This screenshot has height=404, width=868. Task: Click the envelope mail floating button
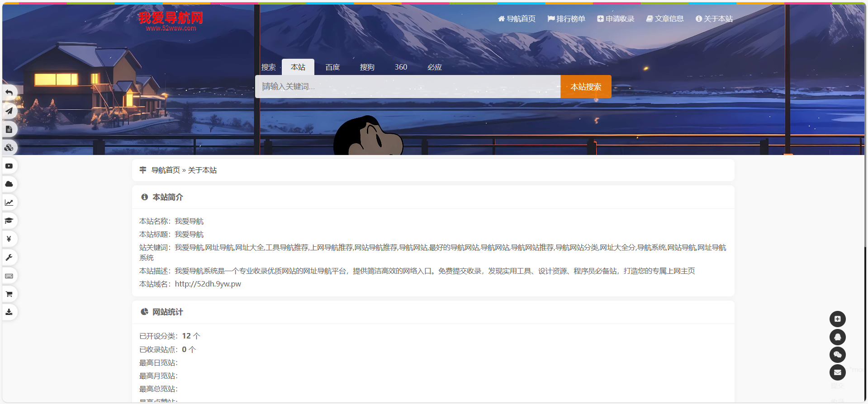[837, 372]
